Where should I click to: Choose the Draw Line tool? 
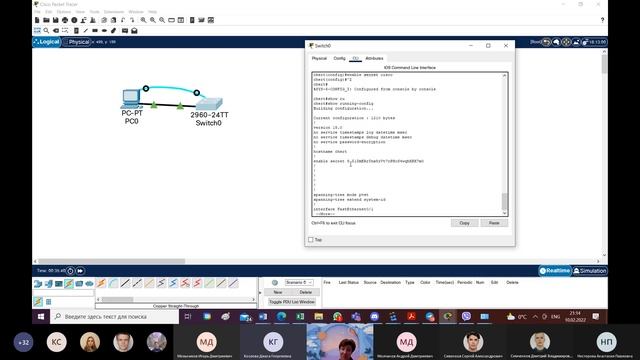(86, 31)
